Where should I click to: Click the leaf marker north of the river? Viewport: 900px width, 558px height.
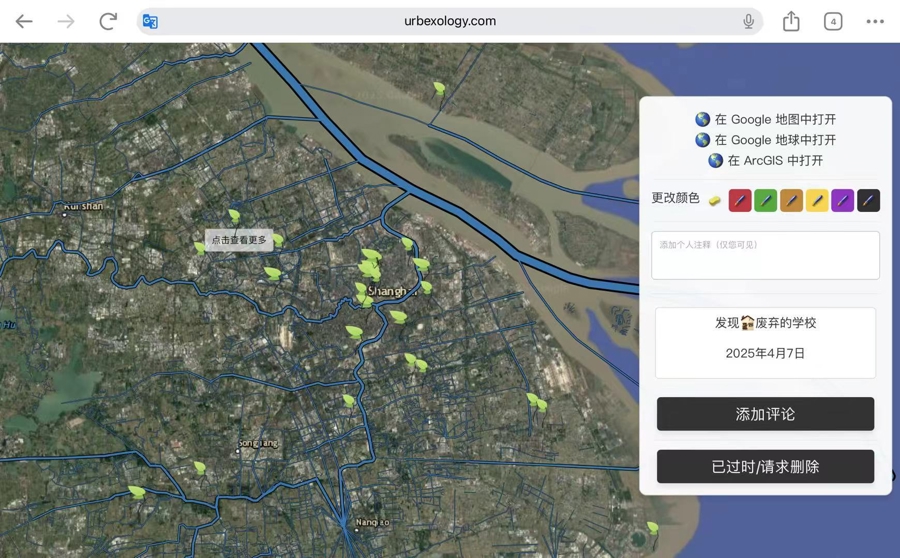(x=439, y=89)
